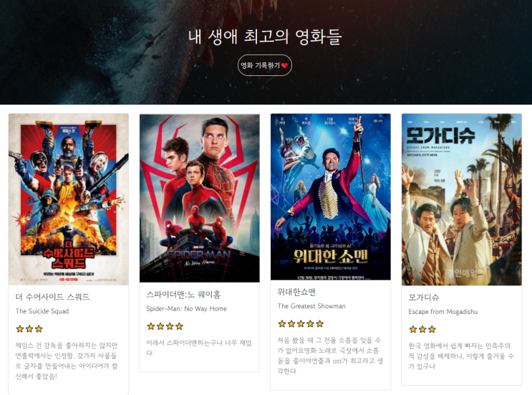Open The Greatest Showman poster
The width and height of the screenshot is (532, 395).
pos(331,197)
